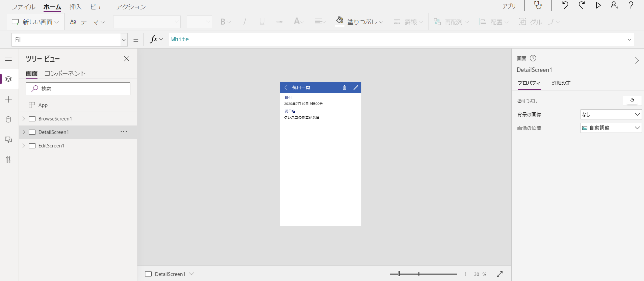Expand the DetailScreen1 tree node
The height and width of the screenshot is (281, 644).
[24, 132]
